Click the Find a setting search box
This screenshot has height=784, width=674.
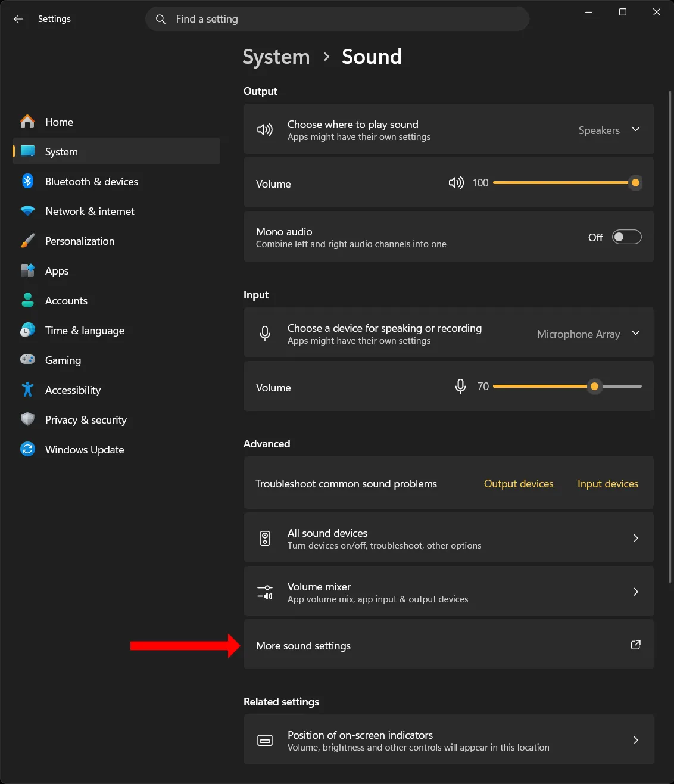[337, 19]
